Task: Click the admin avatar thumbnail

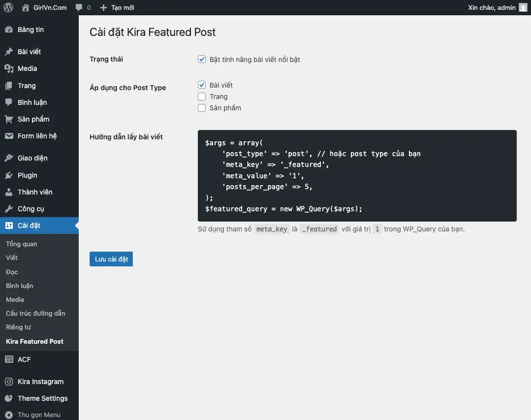Action: click(523, 8)
